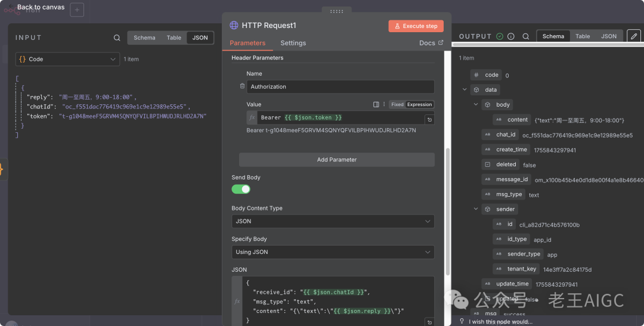Switch the Value field to Fixed mode
This screenshot has width=644, height=326.
[397, 104]
